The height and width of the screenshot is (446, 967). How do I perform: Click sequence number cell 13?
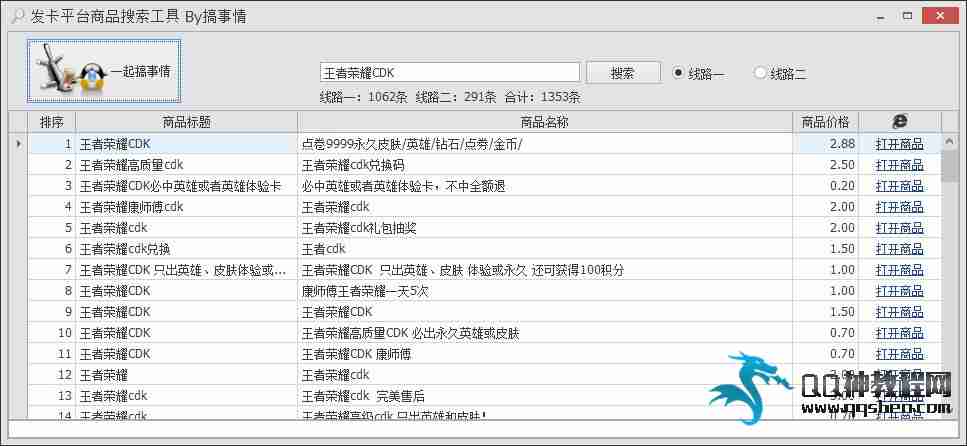pos(52,396)
